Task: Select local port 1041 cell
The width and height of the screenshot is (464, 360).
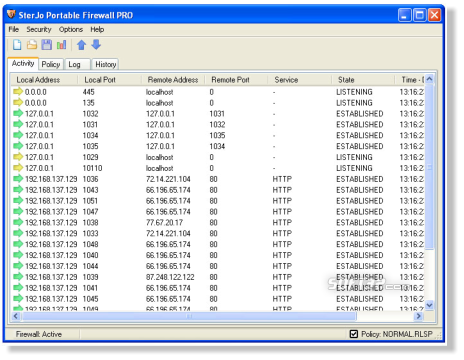Action: 90,288
